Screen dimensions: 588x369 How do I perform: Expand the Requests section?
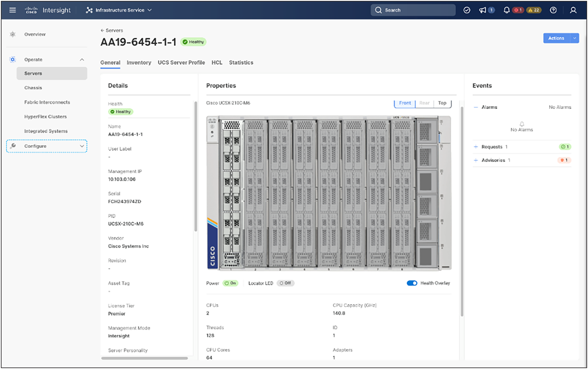click(476, 147)
